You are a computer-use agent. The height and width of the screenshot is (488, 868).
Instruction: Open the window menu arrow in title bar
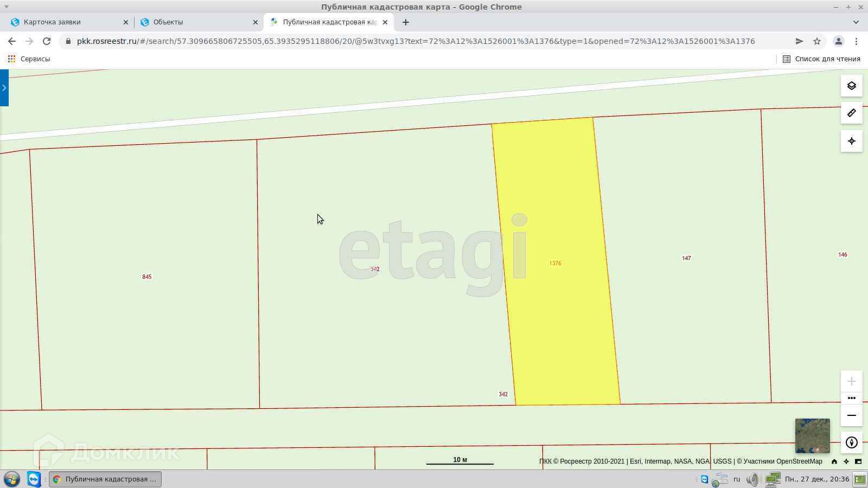point(7,7)
